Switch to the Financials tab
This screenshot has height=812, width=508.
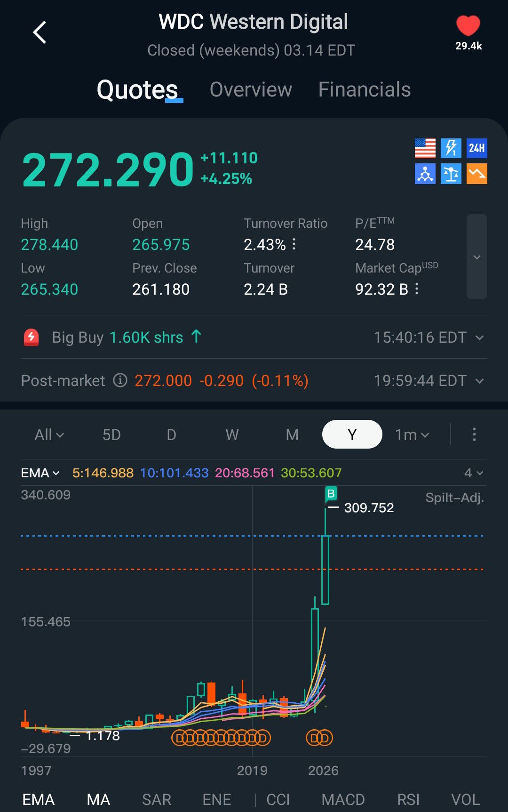coord(365,89)
